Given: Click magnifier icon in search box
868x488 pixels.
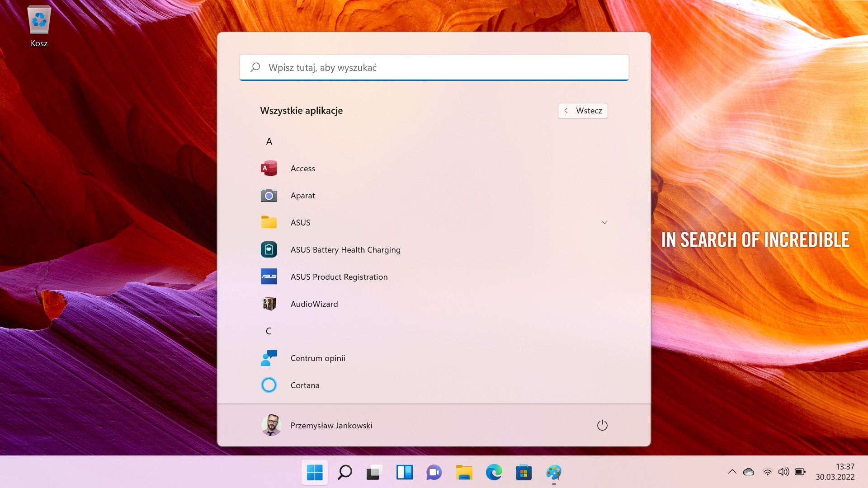Looking at the screenshot, I should pos(255,67).
